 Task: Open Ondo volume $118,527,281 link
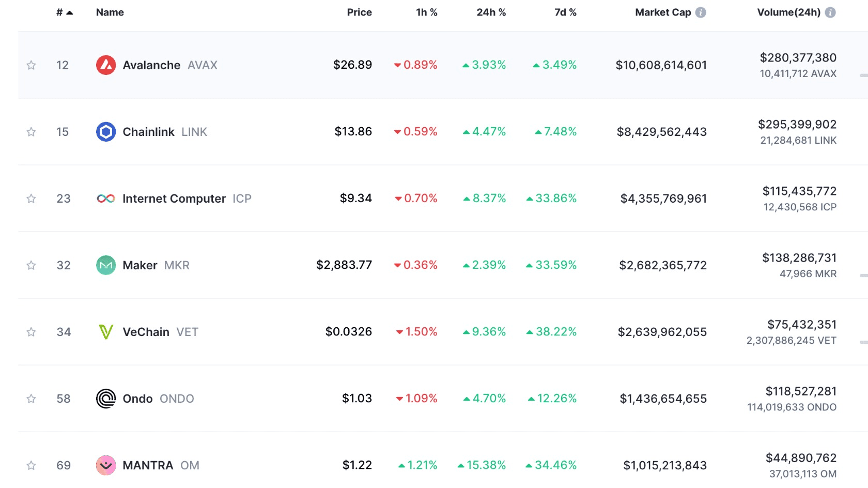click(x=801, y=391)
